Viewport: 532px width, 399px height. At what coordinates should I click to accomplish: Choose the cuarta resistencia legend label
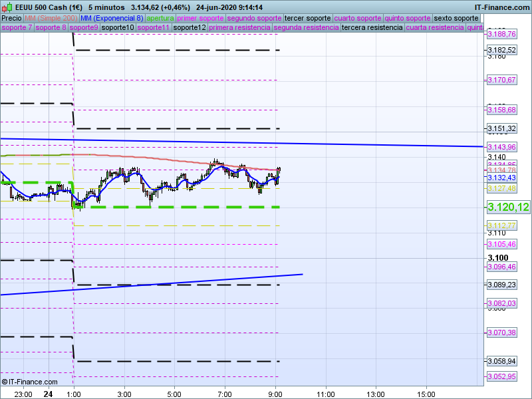point(435,28)
